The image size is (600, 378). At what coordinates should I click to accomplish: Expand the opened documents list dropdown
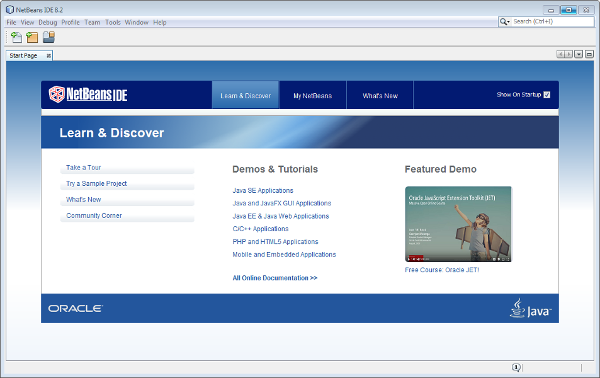pos(579,54)
